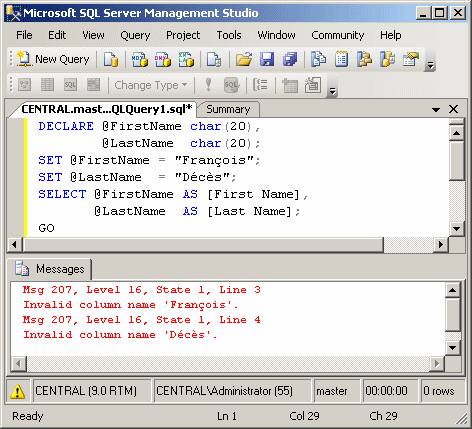Click the Analysis Services XMLA Query icon
472x429 pixels.
(x=186, y=59)
